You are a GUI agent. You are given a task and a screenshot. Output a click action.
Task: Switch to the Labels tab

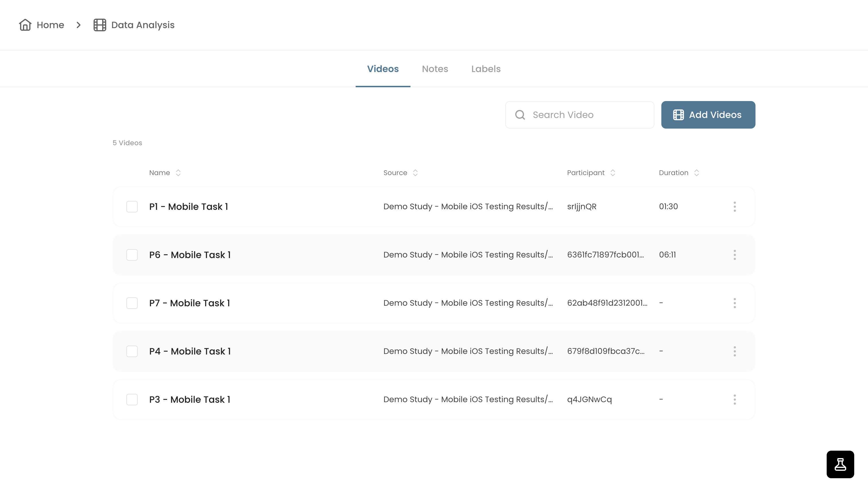(486, 69)
